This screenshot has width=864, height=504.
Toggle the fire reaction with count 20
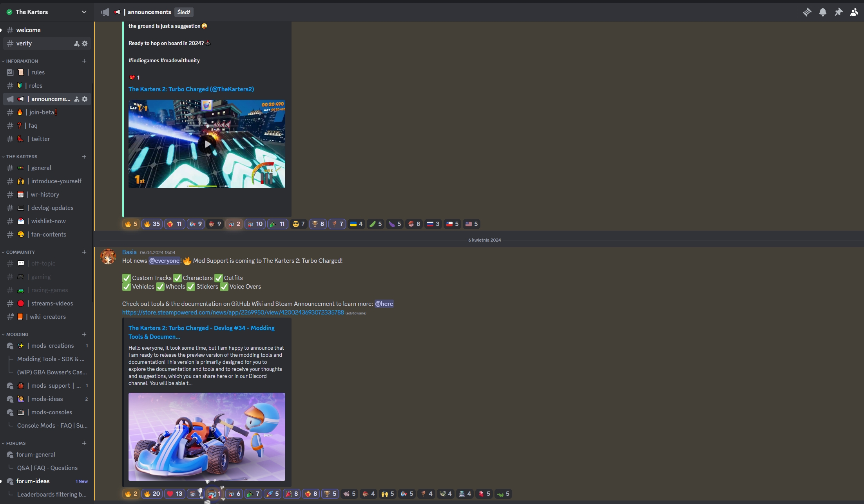[x=152, y=494]
